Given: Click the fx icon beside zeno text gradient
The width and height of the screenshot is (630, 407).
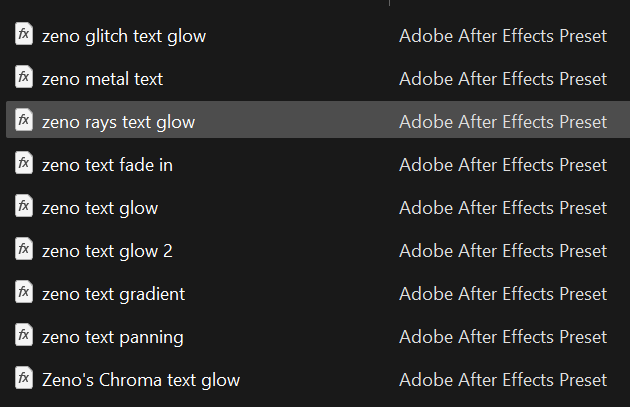Looking at the screenshot, I should tap(24, 293).
